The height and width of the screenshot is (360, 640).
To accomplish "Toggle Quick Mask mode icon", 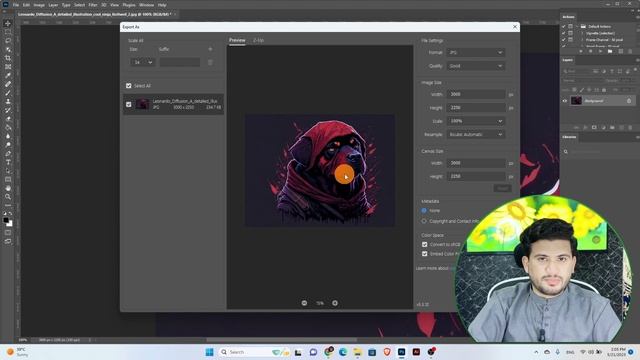I will (x=8, y=233).
